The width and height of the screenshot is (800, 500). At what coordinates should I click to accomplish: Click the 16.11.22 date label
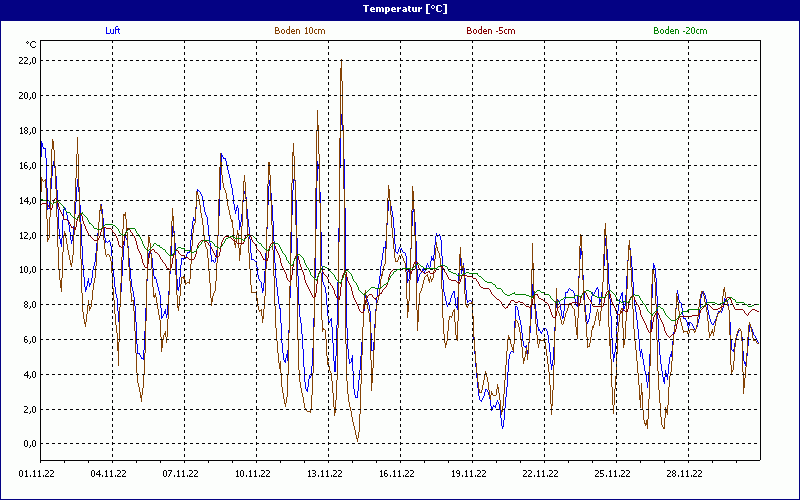pos(396,475)
